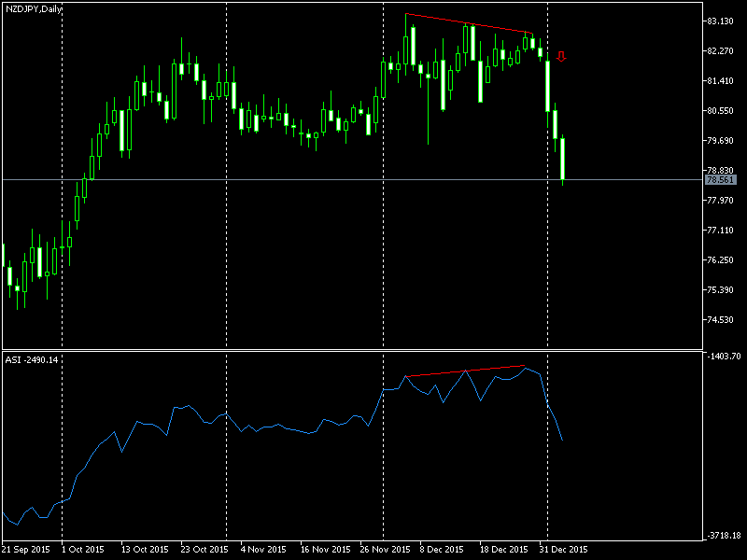The height and width of the screenshot is (560, 747).
Task: Click the 23 Oct 2015 date label
Action: coord(204,550)
